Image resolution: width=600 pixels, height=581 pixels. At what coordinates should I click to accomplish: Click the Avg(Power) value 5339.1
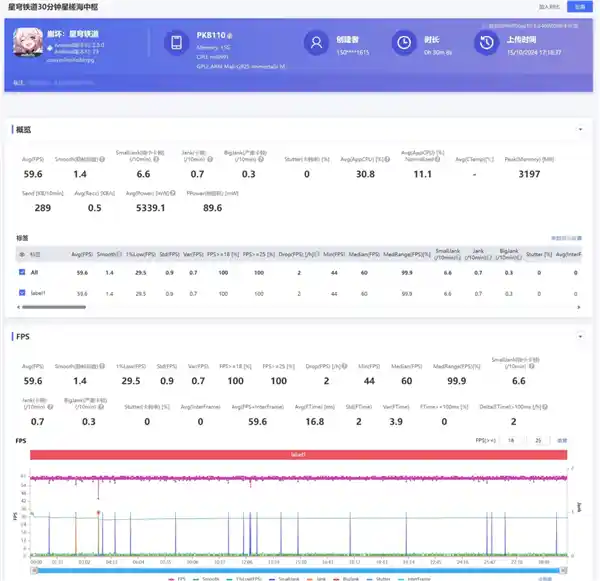tap(150, 208)
